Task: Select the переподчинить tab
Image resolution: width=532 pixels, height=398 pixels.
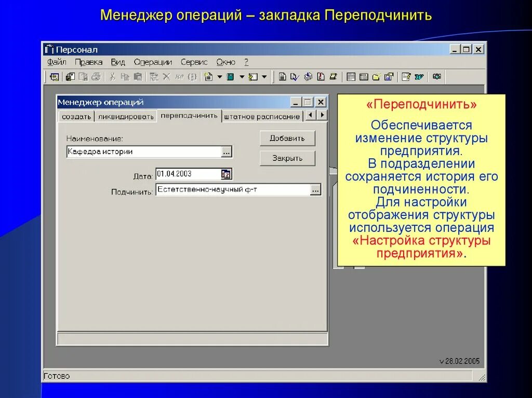Action: 189,116
